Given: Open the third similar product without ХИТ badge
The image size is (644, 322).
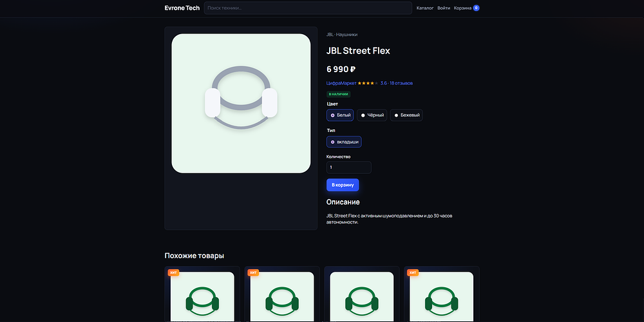Looking at the screenshot, I should [x=362, y=296].
